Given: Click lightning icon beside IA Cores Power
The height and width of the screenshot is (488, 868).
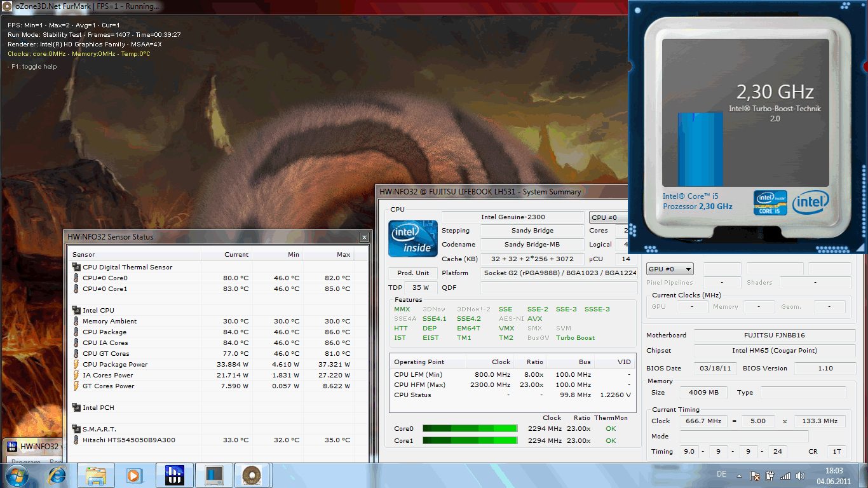Looking at the screenshot, I should [x=76, y=376].
